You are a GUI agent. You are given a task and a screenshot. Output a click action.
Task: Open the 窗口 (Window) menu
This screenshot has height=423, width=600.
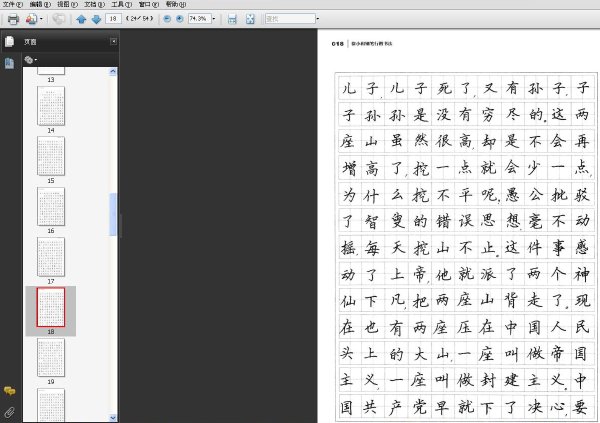[x=149, y=4]
